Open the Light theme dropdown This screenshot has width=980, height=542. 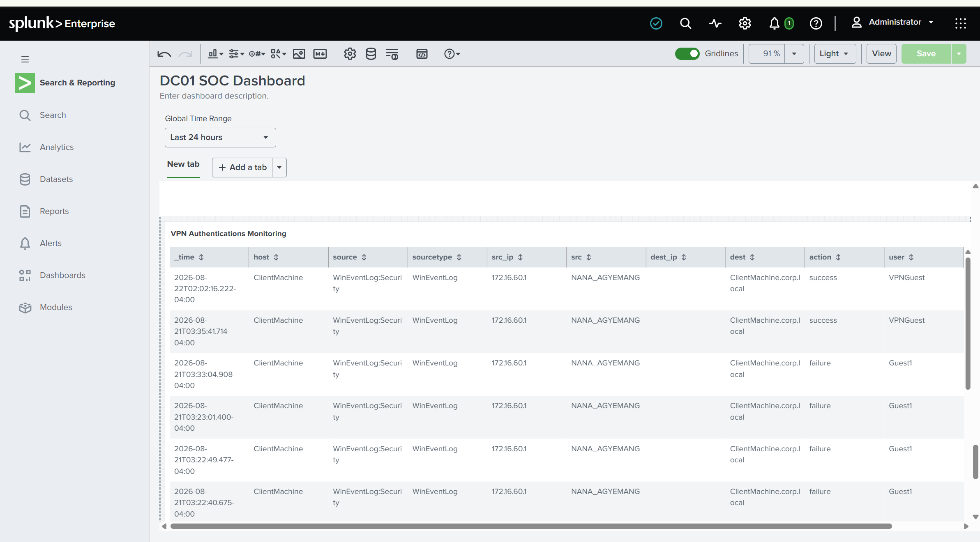click(x=835, y=54)
